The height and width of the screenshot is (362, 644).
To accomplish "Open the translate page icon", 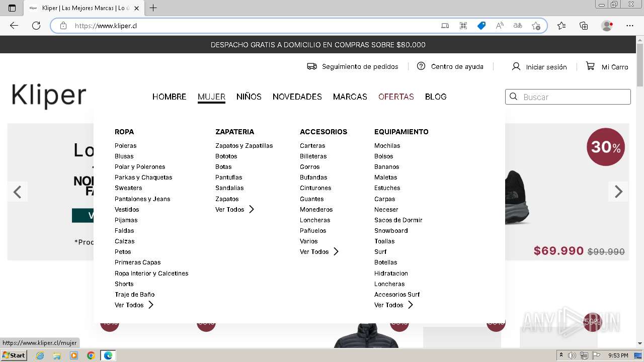I will click(x=518, y=26).
